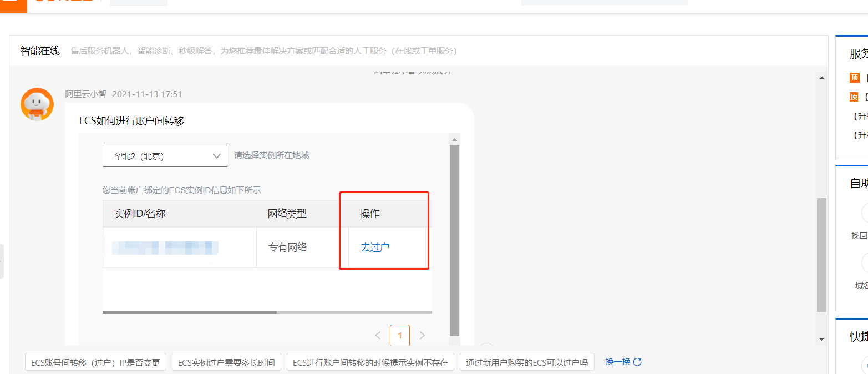868x374 pixels.
Task: Click the second orange 顶 badge in sidebar
Action: 854,97
